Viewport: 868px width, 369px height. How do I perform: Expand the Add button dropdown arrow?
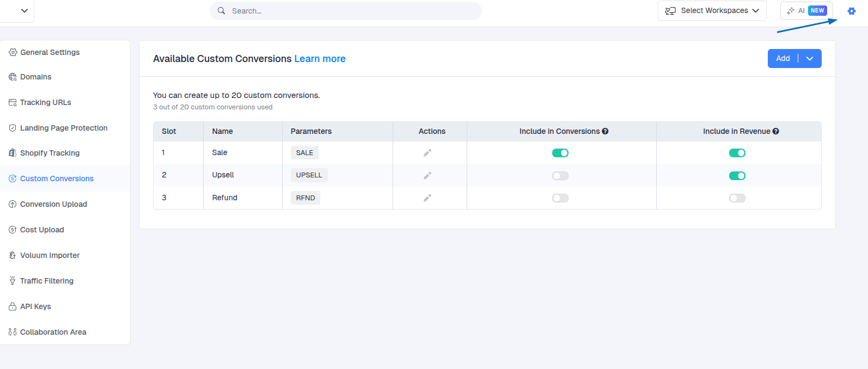point(810,59)
